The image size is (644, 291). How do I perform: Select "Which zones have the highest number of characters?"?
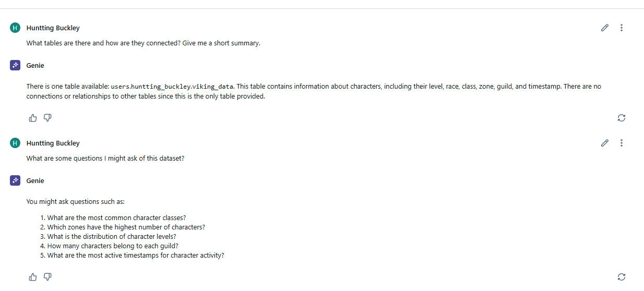(x=126, y=227)
